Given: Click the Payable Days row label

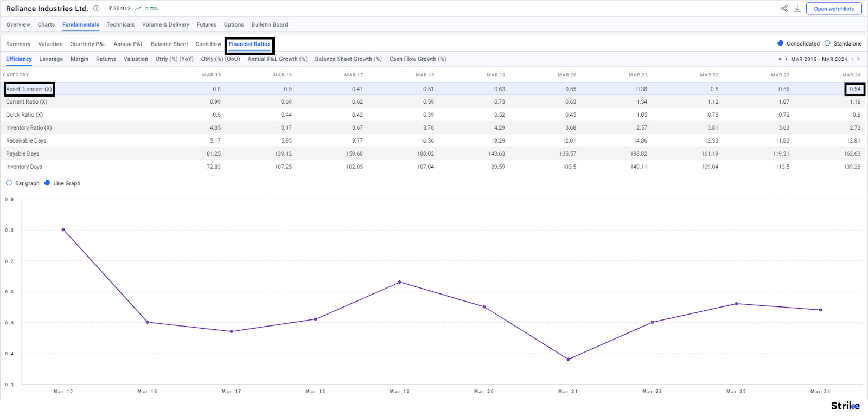Looking at the screenshot, I should click(22, 153).
